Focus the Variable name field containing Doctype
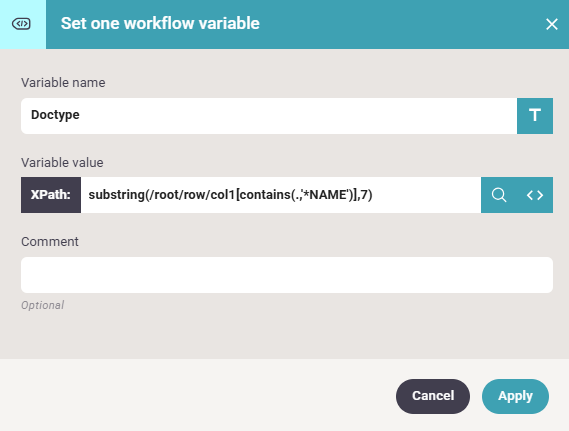Screen dimensions: 569x431 [269, 116]
